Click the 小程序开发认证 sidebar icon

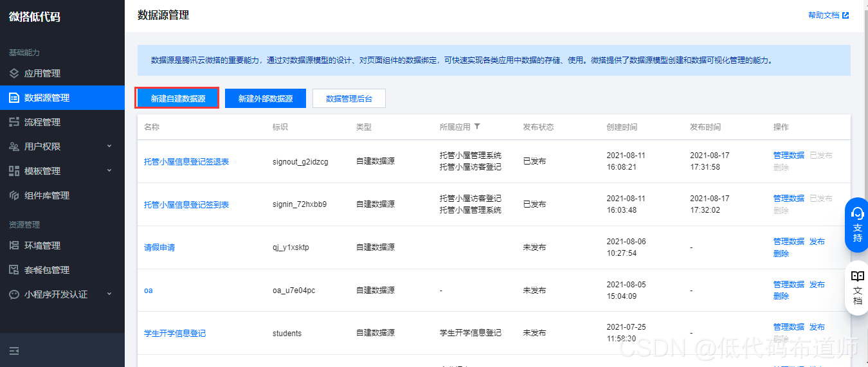click(14, 294)
